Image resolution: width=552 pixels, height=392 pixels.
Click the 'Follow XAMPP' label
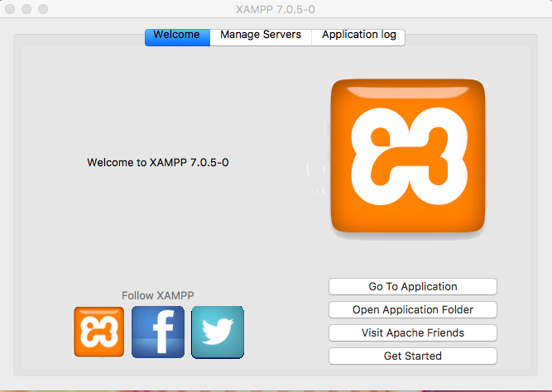coord(158,295)
